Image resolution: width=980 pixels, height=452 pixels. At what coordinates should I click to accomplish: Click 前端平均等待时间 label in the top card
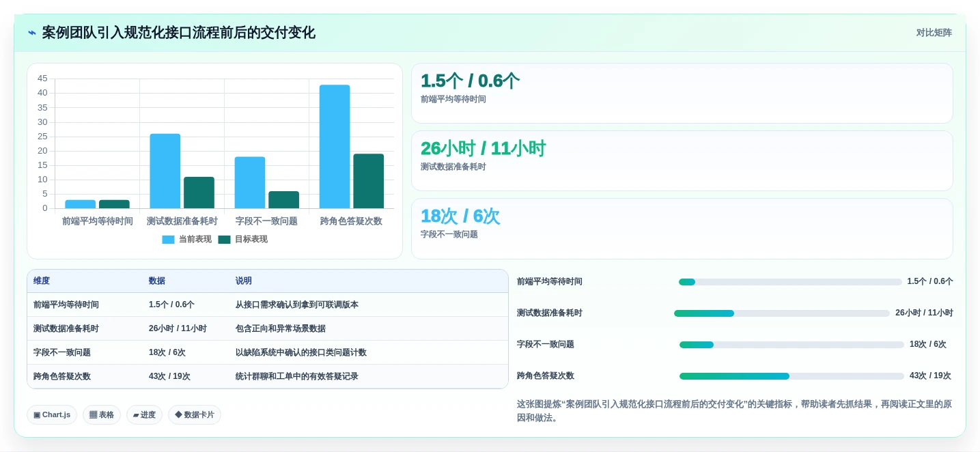pyautogui.click(x=453, y=99)
